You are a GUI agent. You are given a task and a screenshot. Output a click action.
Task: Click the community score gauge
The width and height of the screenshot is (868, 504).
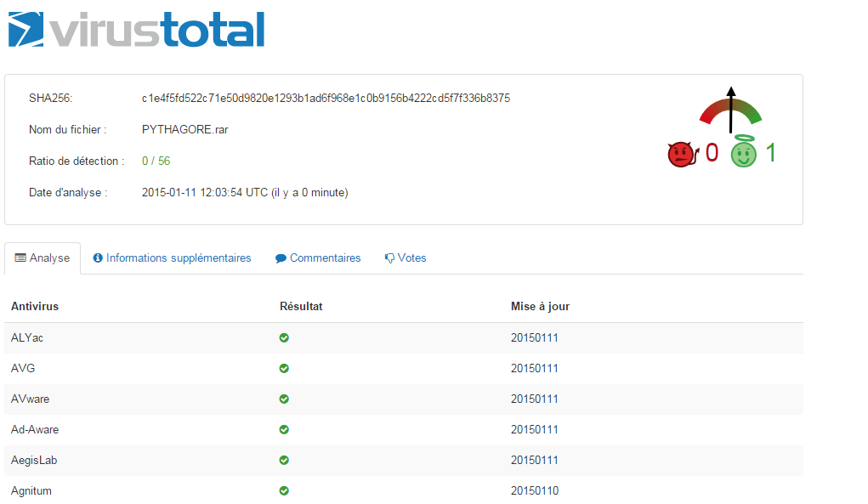(x=731, y=110)
